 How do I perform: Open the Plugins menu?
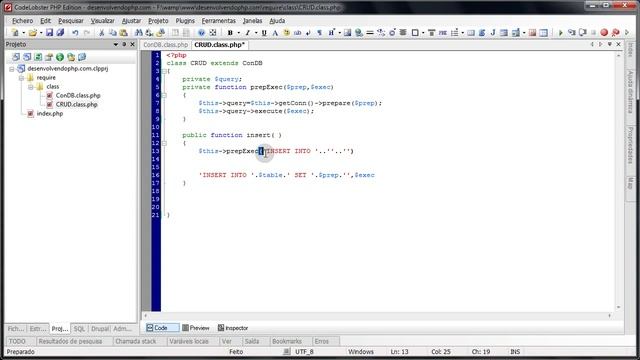(x=185, y=20)
